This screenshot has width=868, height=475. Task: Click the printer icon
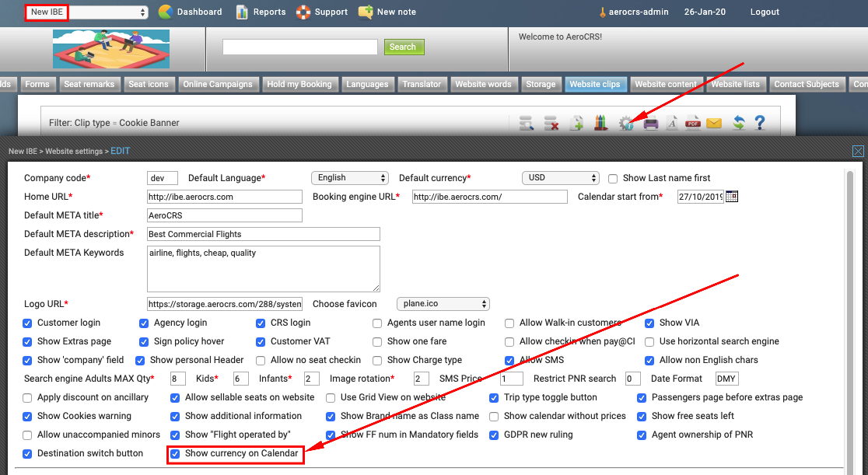point(650,123)
